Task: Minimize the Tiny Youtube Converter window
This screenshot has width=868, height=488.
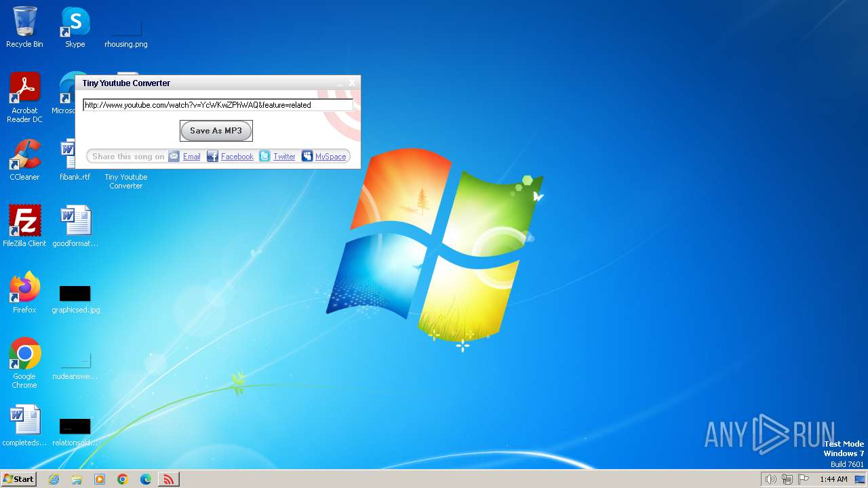Action: click(x=340, y=83)
